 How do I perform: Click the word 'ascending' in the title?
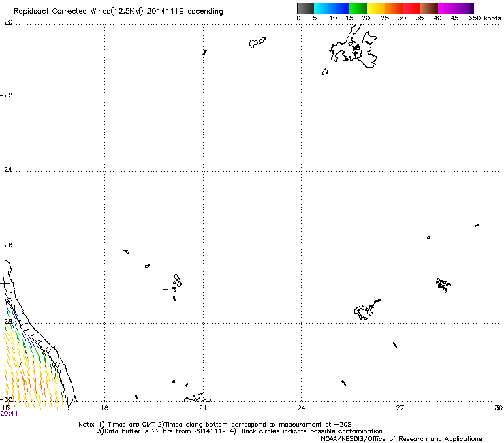pyautogui.click(x=205, y=12)
